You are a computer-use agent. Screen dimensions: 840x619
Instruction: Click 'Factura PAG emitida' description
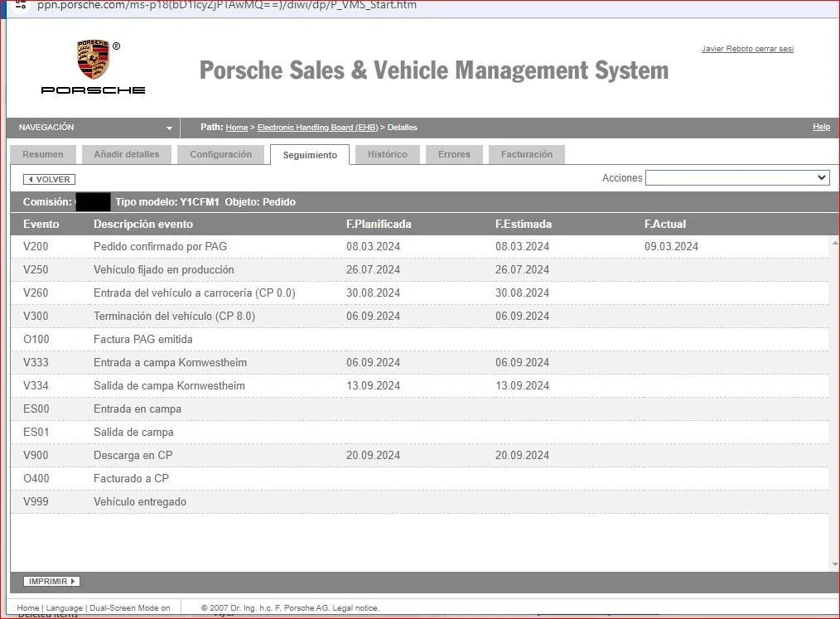point(143,339)
